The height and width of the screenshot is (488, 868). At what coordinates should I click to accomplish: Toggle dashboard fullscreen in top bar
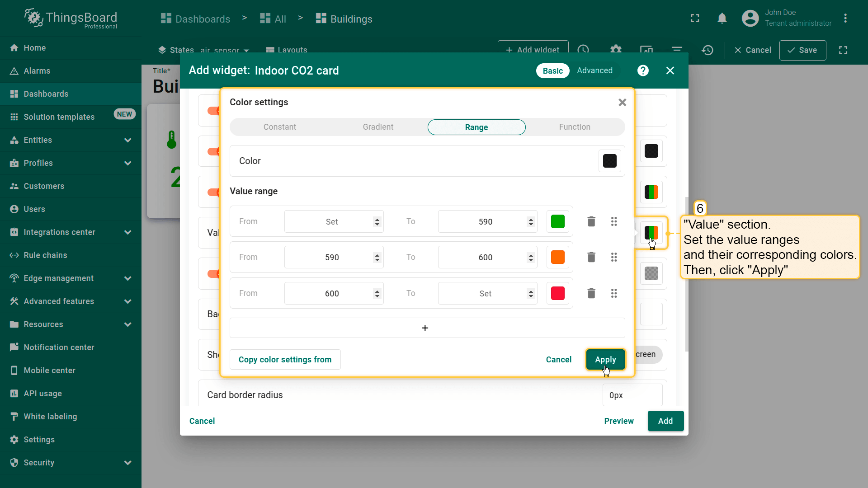[x=695, y=19]
